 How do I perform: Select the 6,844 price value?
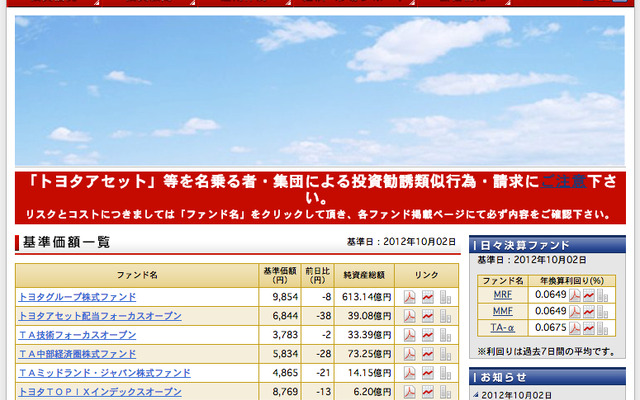click(285, 316)
